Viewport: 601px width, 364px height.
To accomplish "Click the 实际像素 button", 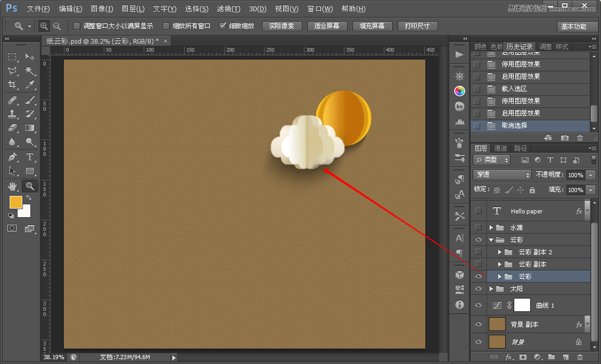I will point(282,26).
